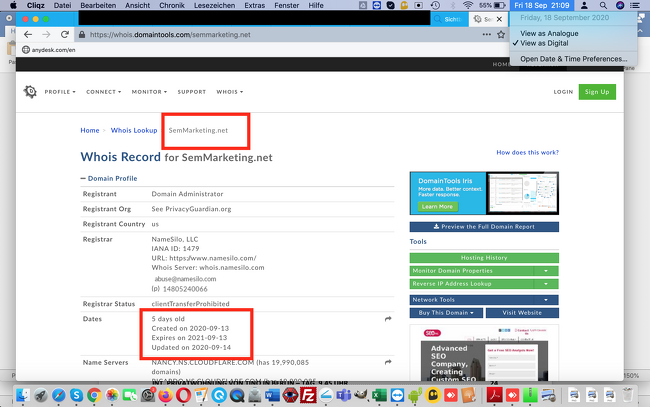Click the DomainTools gear logo
Viewport: 650px width, 407px height.
pos(30,92)
